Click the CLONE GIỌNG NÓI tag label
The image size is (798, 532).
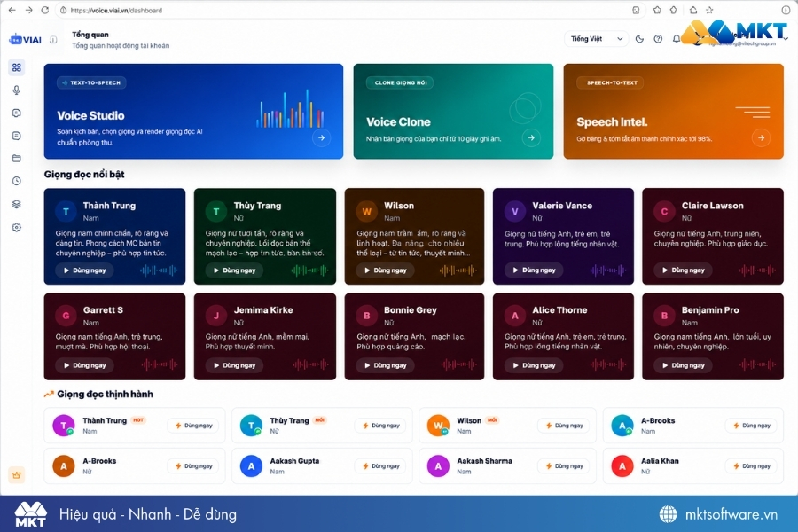400,82
